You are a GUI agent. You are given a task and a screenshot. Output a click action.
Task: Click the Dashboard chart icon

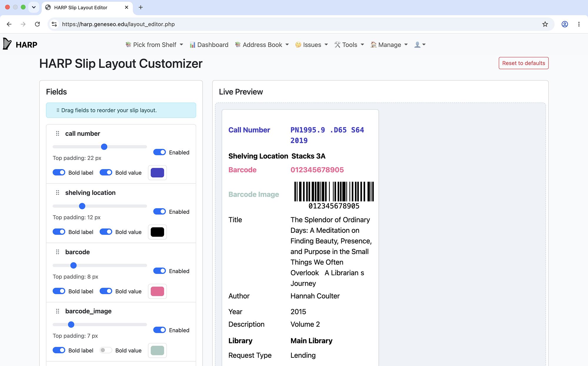point(193,45)
